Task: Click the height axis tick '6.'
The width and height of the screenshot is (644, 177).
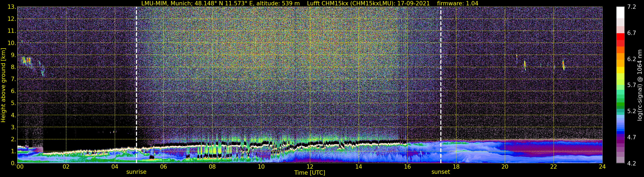Action: tap(13, 91)
